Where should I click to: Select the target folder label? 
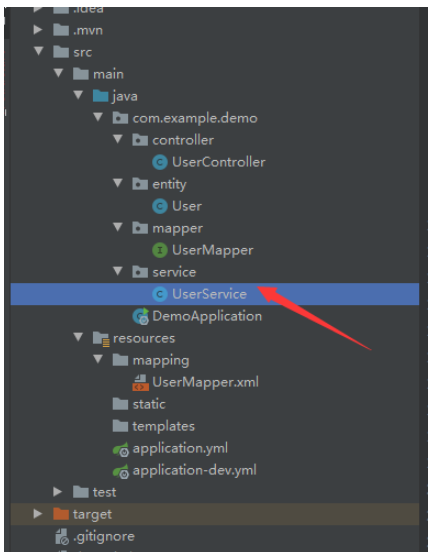tap(92, 515)
